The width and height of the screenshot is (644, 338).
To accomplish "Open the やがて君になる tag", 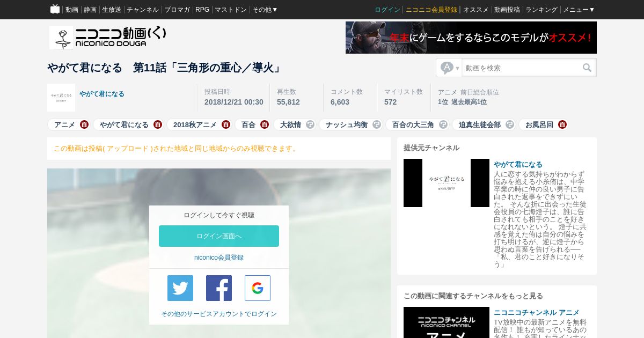I will click(x=124, y=124).
